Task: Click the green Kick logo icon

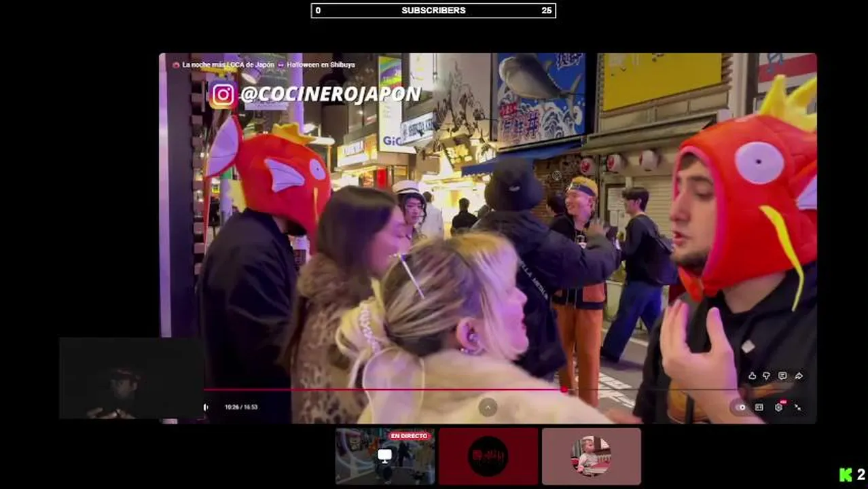Action: pyautogui.click(x=846, y=475)
